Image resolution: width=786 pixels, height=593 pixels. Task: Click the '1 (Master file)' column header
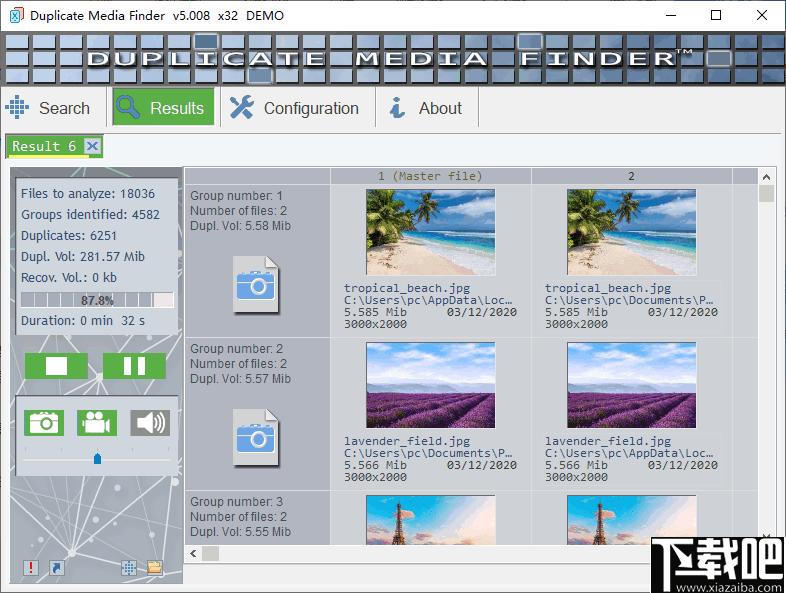point(431,176)
